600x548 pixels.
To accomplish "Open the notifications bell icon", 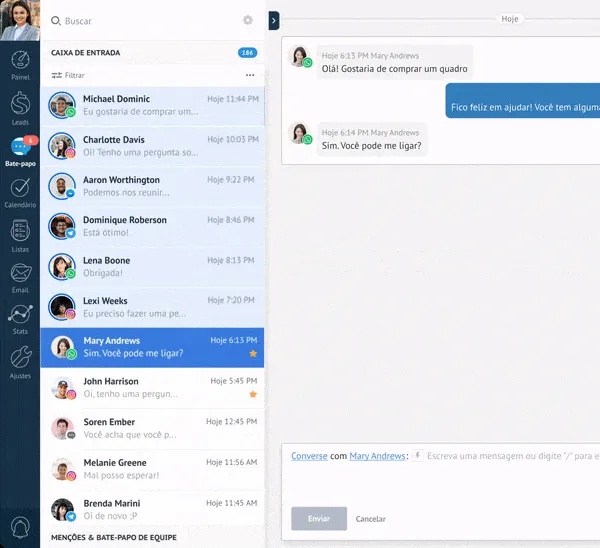I will click(20, 527).
